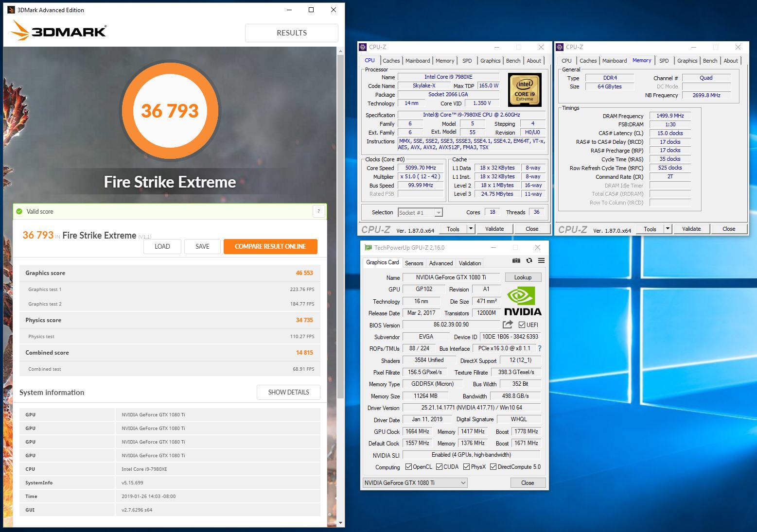Viewport: 757px width, 532px height.
Task: Click Physics score value 34 735
Action: point(304,320)
